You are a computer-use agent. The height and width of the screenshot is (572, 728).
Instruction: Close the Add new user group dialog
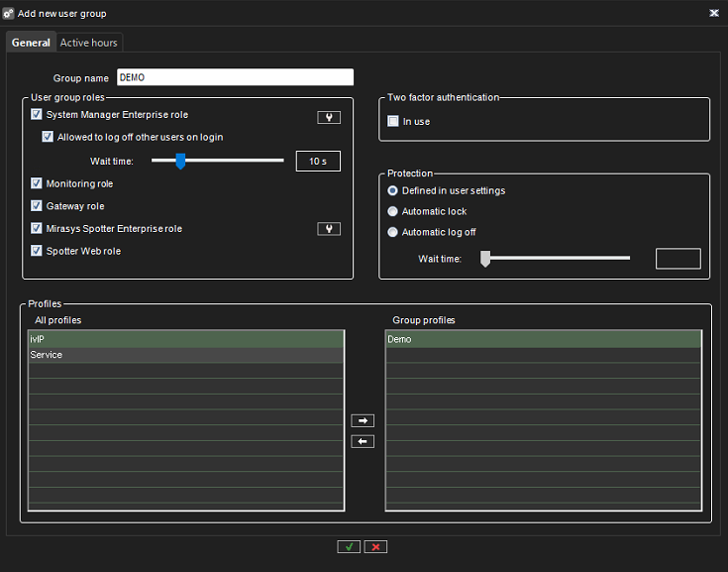(x=714, y=13)
